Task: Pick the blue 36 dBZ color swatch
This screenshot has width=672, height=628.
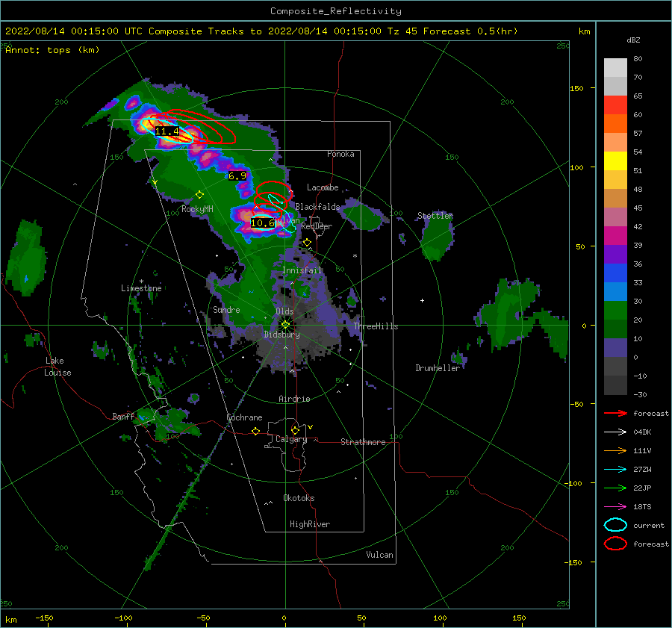Action: (x=615, y=273)
